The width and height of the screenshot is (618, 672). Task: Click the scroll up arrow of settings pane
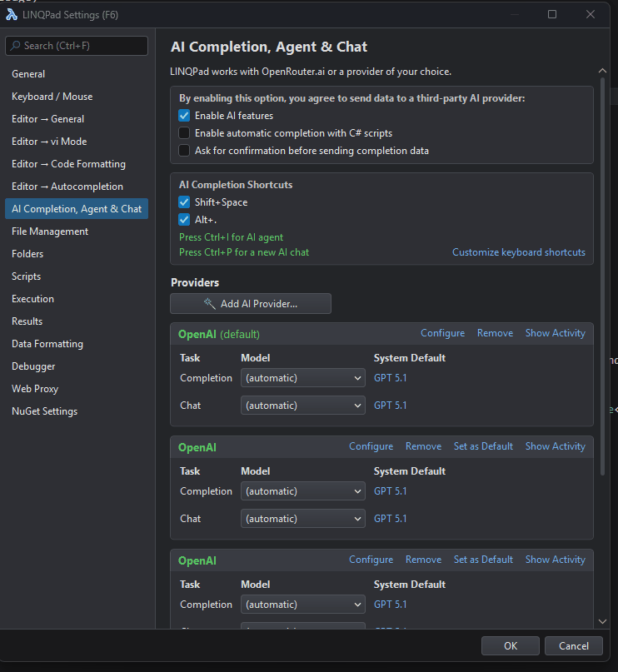coord(602,71)
